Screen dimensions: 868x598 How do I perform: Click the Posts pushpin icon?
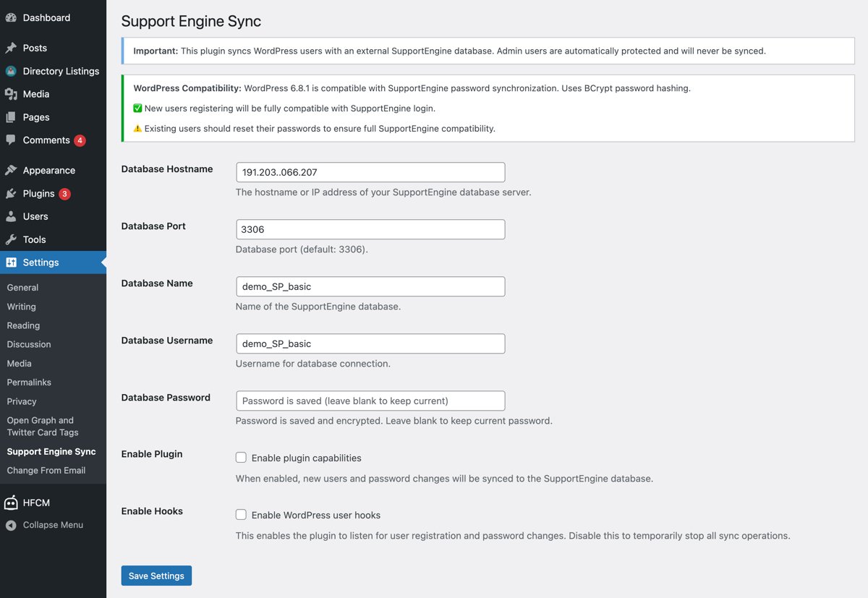[11, 48]
